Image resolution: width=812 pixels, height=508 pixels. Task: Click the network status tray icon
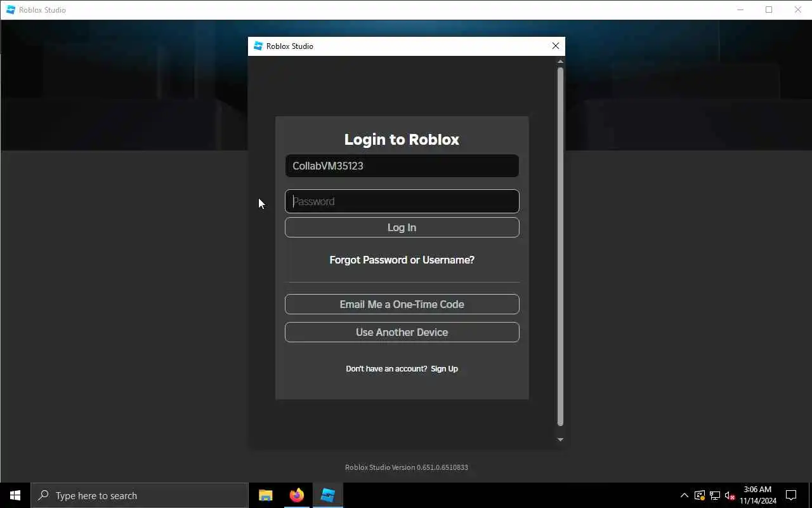[715, 495]
